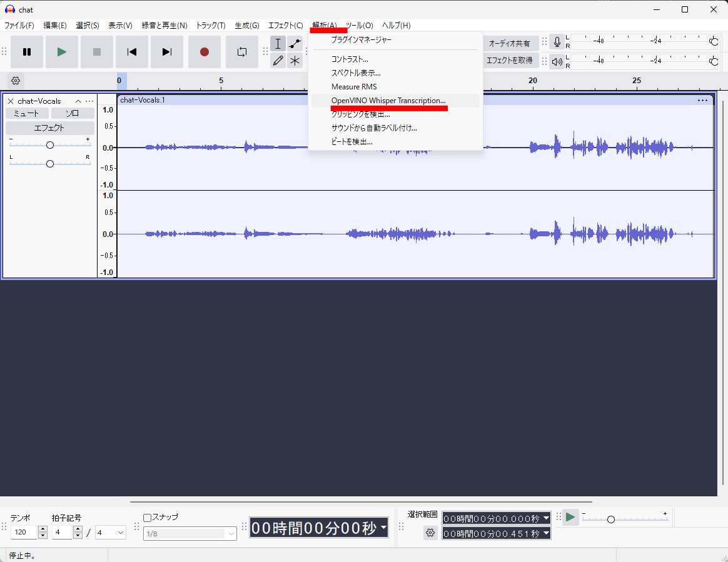Image resolution: width=728 pixels, height=562 pixels.
Task: Open selection end time format dropdown
Action: (546, 534)
